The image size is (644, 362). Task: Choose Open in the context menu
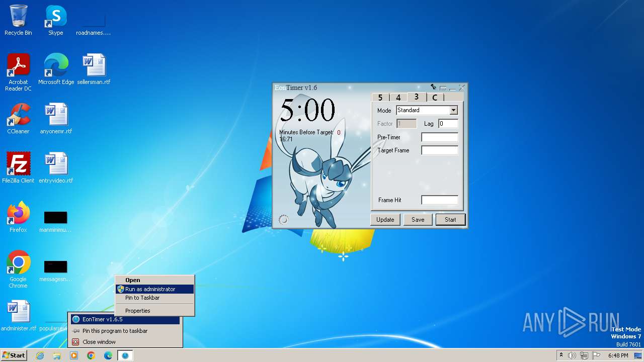click(154, 280)
